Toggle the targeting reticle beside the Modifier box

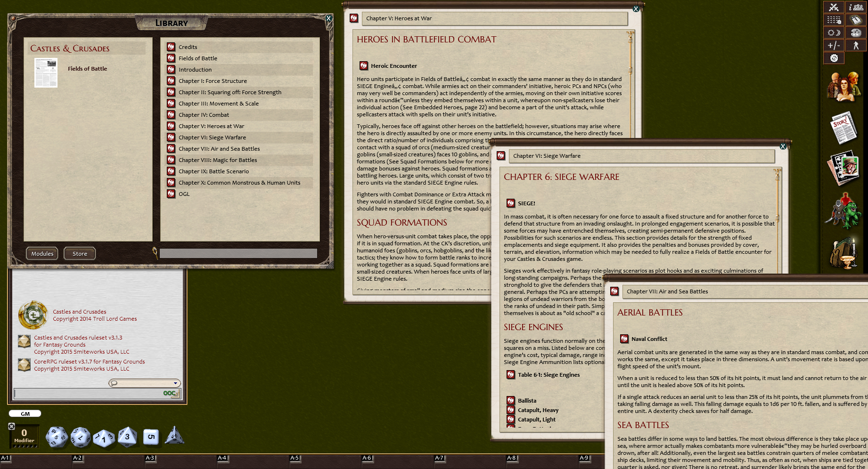[x=11, y=426]
